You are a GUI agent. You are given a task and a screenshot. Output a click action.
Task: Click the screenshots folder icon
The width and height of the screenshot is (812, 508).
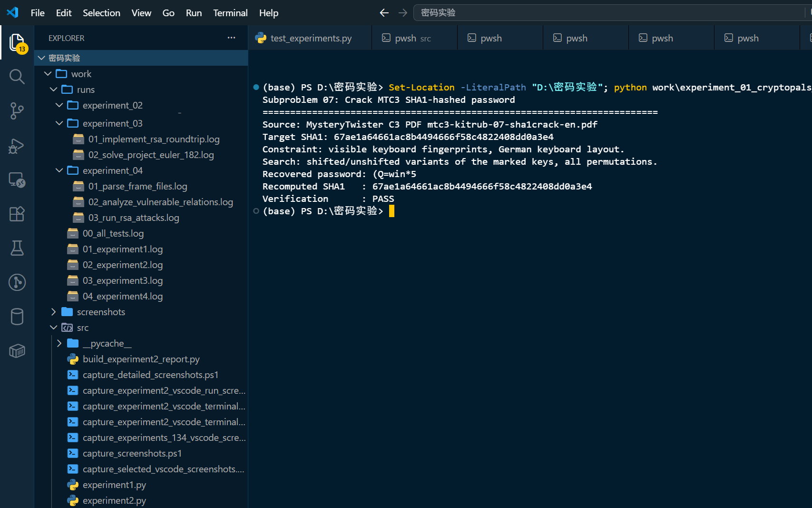[67, 312]
